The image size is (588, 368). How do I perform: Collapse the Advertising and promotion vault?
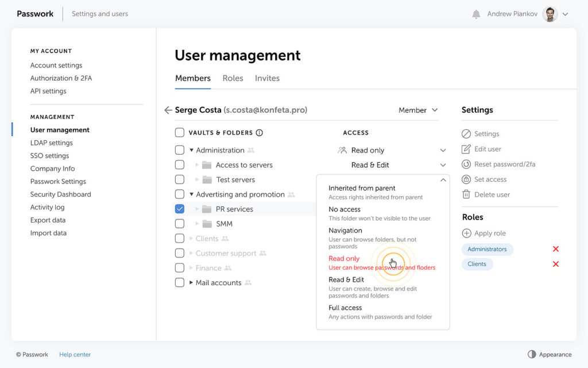(192, 194)
